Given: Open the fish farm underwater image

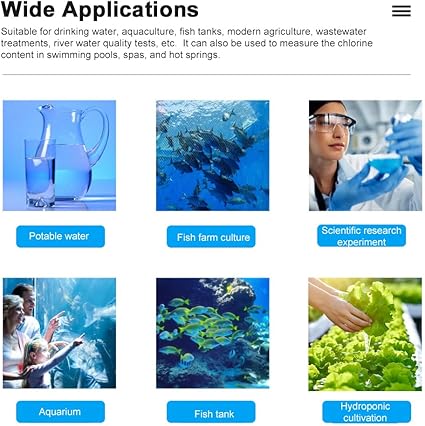Looking at the screenshot, I should pos(212,155).
